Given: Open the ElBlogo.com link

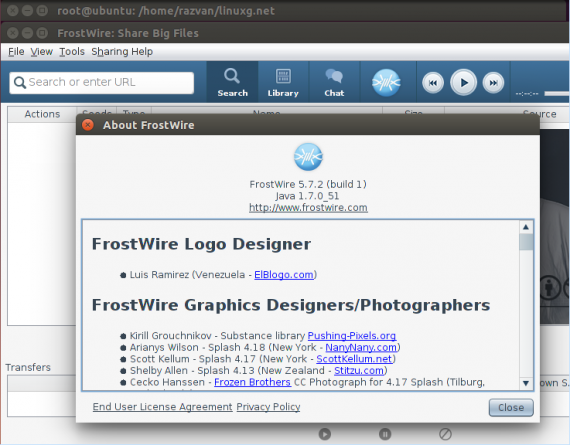Looking at the screenshot, I should [x=284, y=274].
